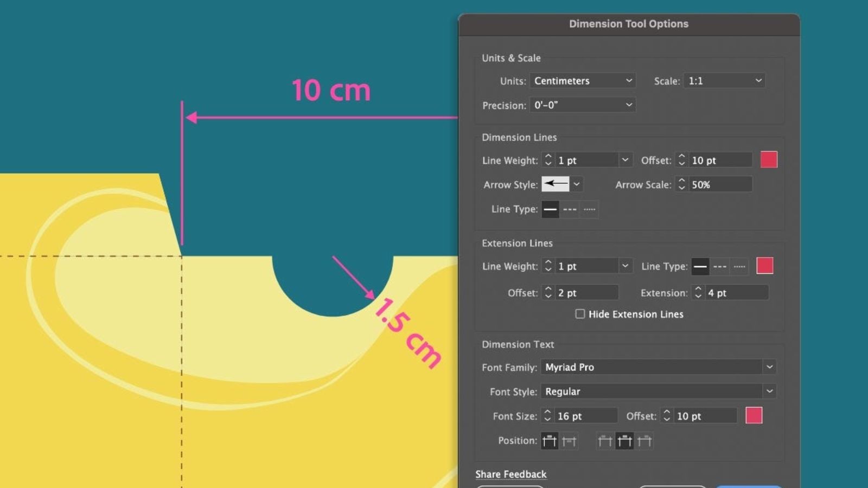Set text Position alignment to right
Viewport: 868px width, 488px height.
[x=644, y=441]
